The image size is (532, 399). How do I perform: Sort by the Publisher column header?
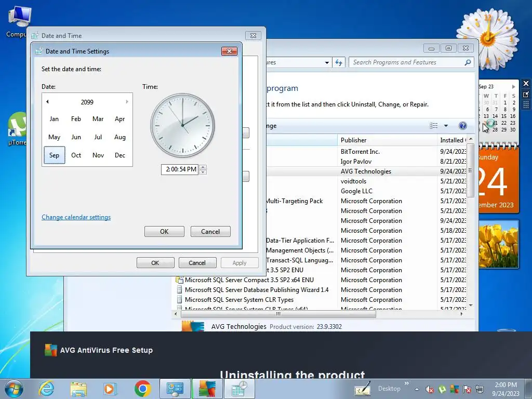tap(387, 140)
